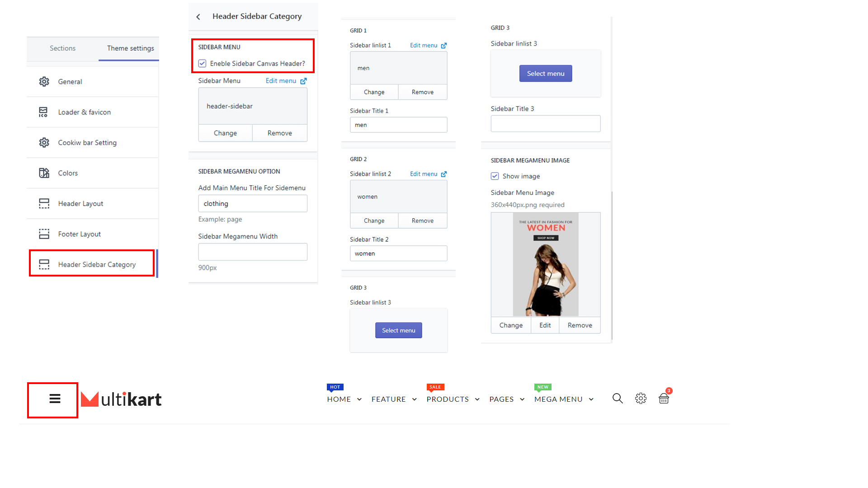
Task: Open the search magnifier icon
Action: coord(618,399)
